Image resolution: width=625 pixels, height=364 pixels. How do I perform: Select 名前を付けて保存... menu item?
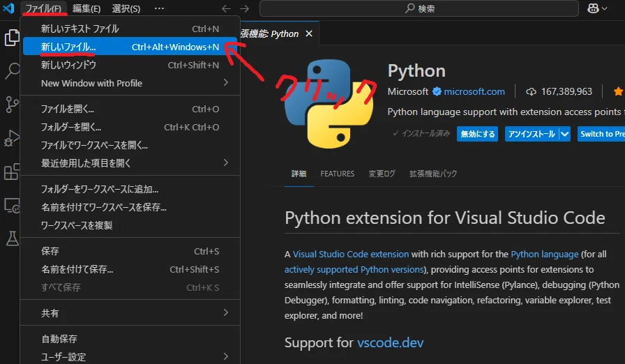pos(130,269)
